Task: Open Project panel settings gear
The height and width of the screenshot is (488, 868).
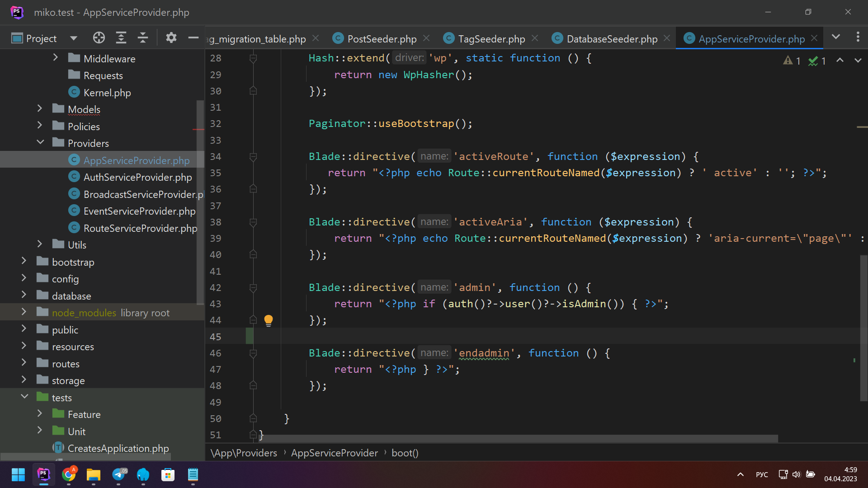Action: coord(171,38)
